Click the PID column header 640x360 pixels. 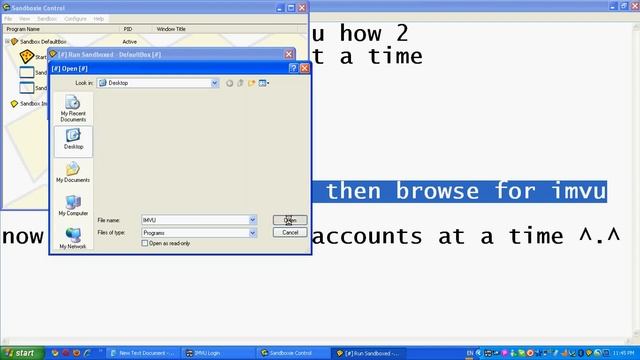(x=136, y=29)
